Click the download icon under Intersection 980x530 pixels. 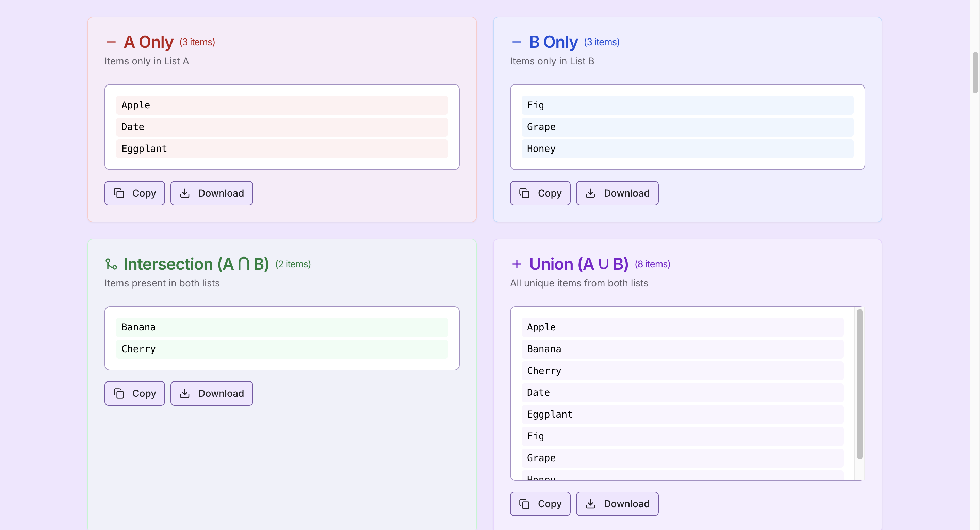pyautogui.click(x=185, y=393)
